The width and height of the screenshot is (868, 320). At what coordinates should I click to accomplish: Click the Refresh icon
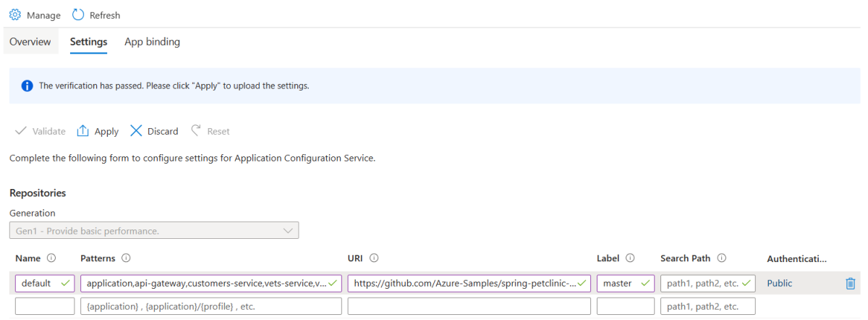79,15
